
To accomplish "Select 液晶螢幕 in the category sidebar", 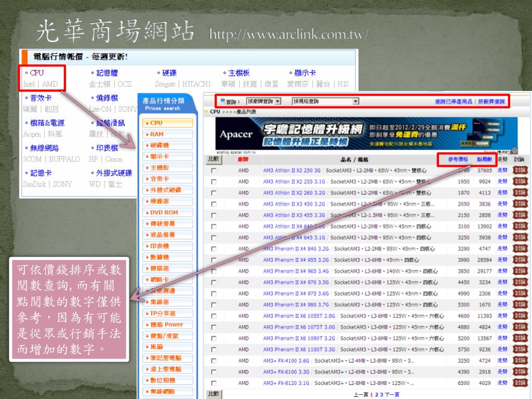I will (168, 235).
